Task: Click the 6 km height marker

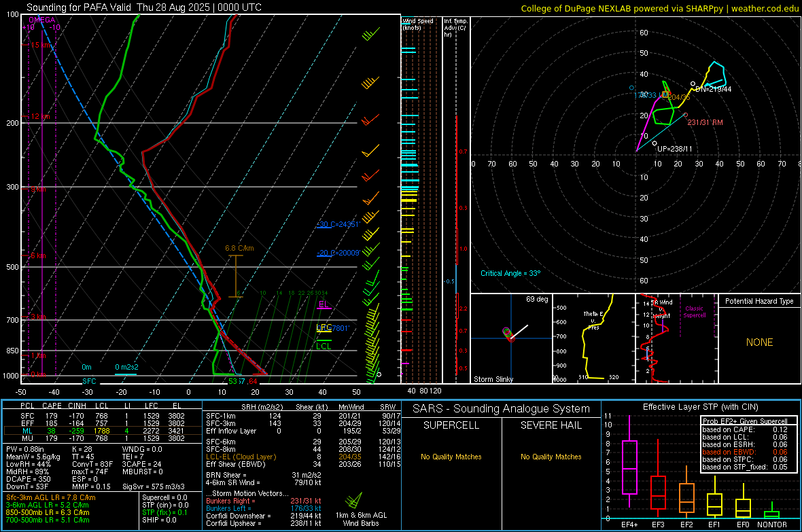Action: pyautogui.click(x=38, y=255)
